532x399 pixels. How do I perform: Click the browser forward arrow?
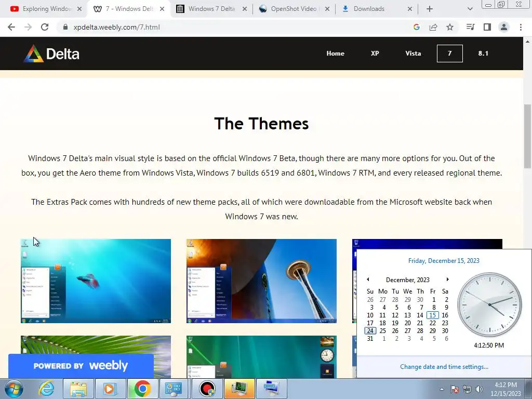[28, 27]
